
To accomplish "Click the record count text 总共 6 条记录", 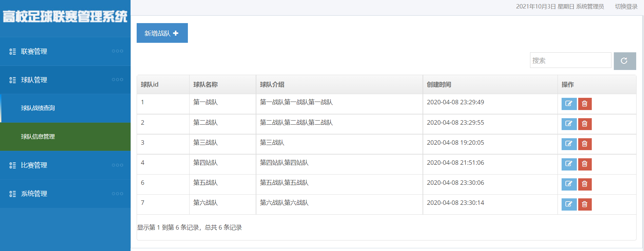I will point(223,228).
